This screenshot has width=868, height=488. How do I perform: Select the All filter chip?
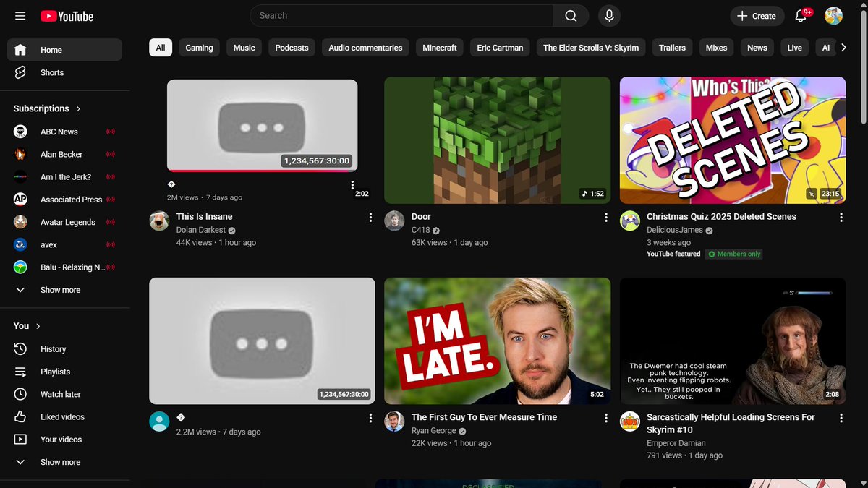161,48
